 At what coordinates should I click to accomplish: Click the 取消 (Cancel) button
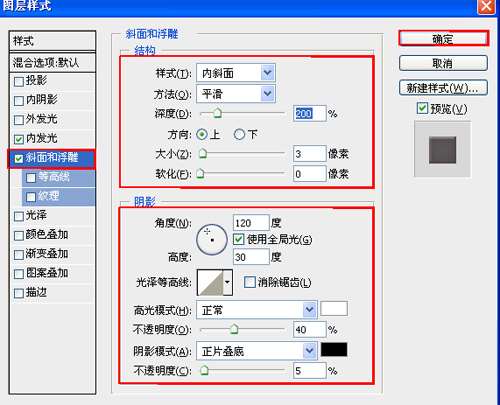click(x=443, y=63)
